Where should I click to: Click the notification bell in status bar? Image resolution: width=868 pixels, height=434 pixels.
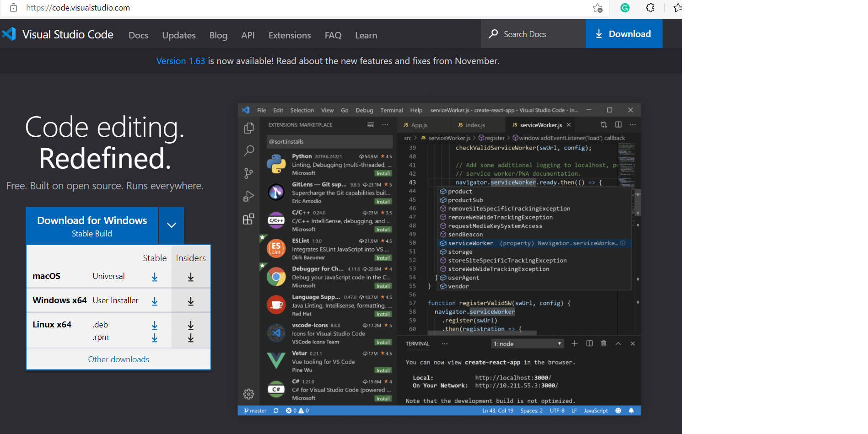pos(631,411)
